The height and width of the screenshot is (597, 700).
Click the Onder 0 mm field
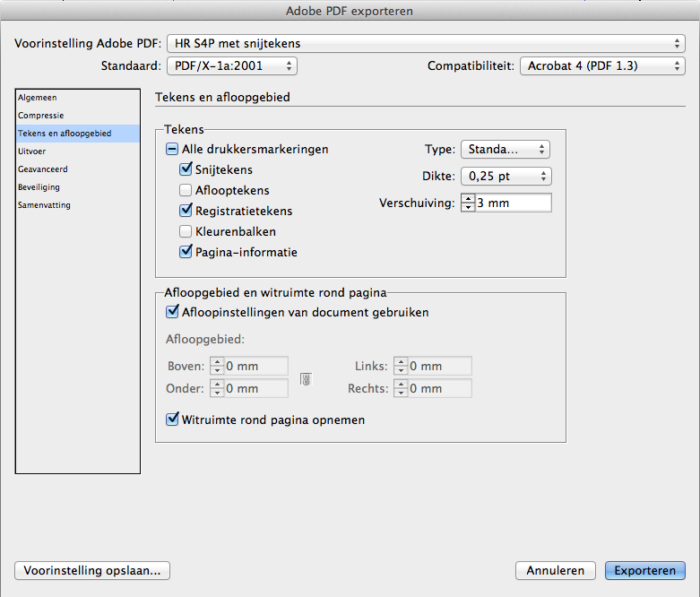tap(255, 388)
